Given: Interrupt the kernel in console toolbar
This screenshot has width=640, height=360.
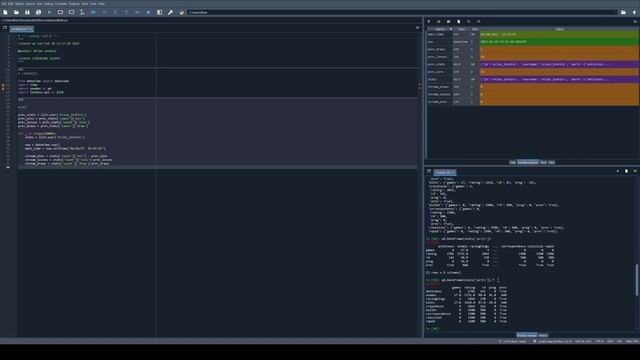Looking at the screenshot, I should [x=618, y=171].
